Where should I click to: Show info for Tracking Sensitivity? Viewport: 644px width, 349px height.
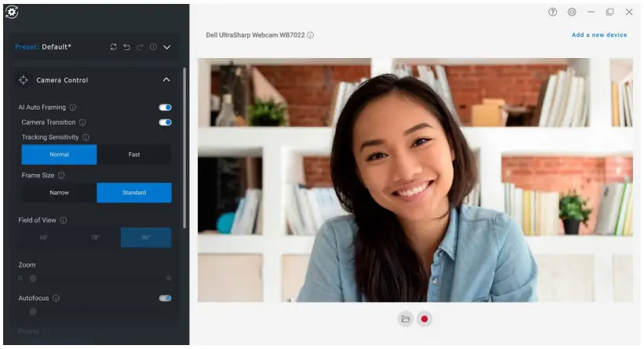pyautogui.click(x=86, y=137)
